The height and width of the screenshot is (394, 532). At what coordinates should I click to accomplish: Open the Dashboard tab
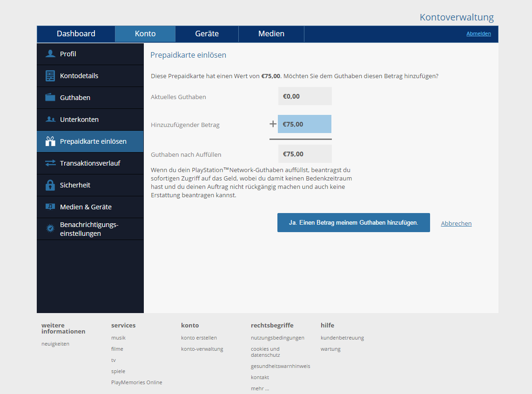click(x=76, y=33)
